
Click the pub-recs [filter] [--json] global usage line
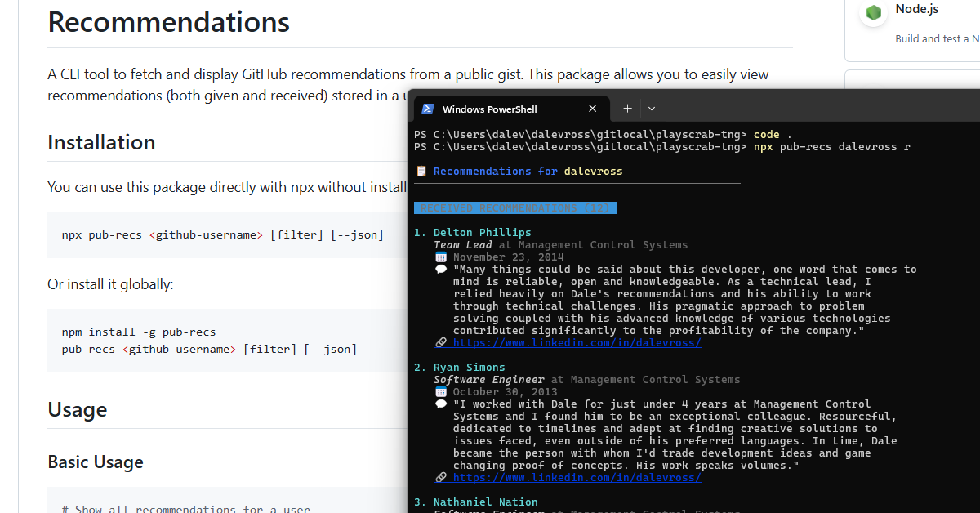click(x=209, y=350)
